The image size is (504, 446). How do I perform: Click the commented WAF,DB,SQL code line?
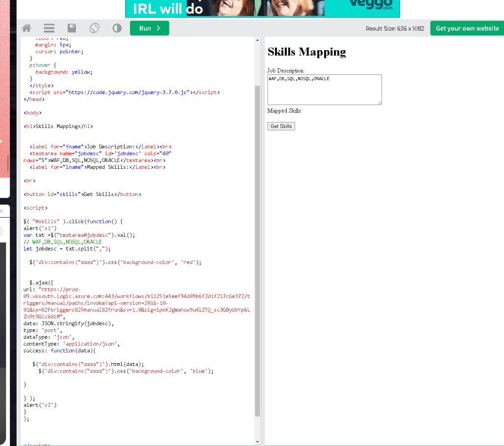point(63,242)
